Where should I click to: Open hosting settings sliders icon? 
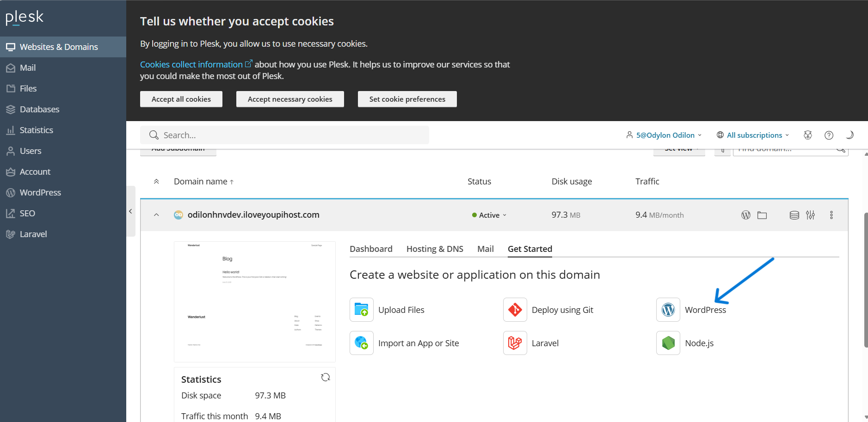click(x=810, y=215)
